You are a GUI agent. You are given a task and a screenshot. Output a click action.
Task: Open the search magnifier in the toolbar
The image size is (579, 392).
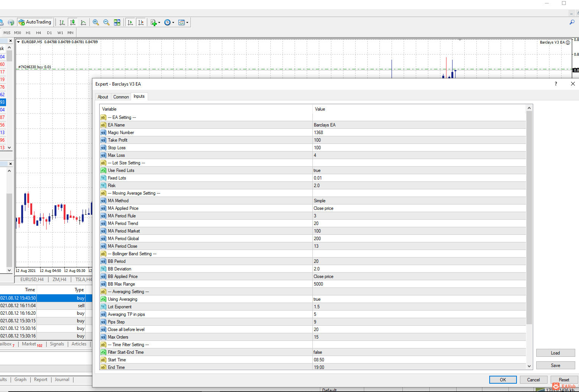pos(572,22)
